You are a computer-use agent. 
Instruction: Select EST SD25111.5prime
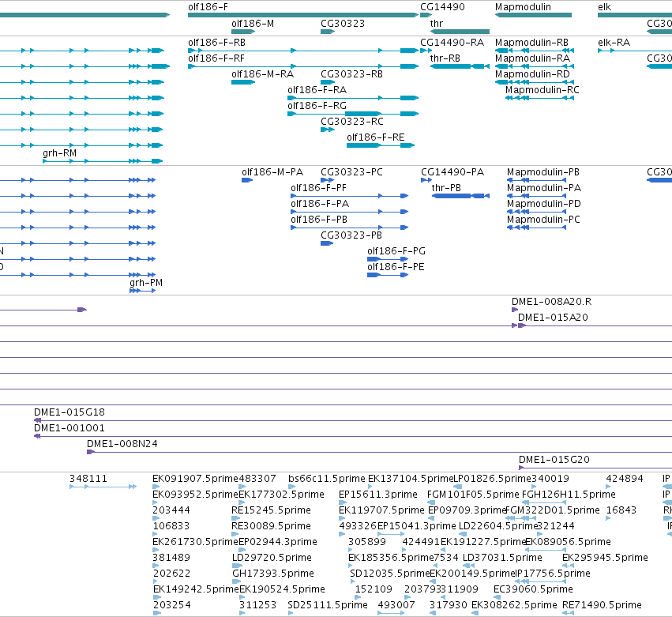click(328, 605)
